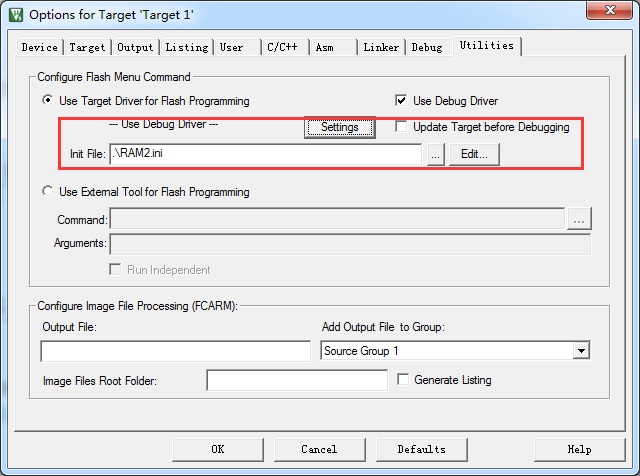
Task: Restore settings with Defaults button
Action: [422, 449]
